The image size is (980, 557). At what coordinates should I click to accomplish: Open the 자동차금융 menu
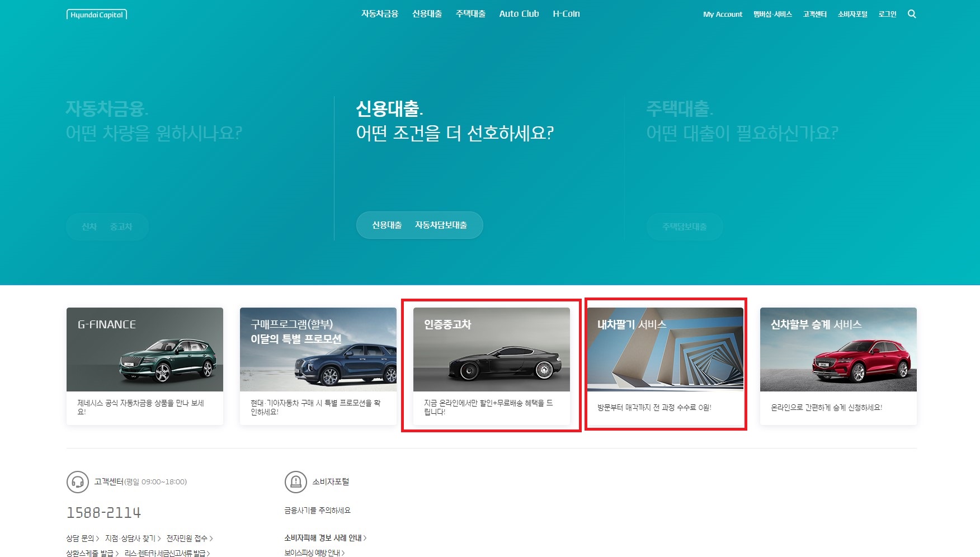[380, 14]
